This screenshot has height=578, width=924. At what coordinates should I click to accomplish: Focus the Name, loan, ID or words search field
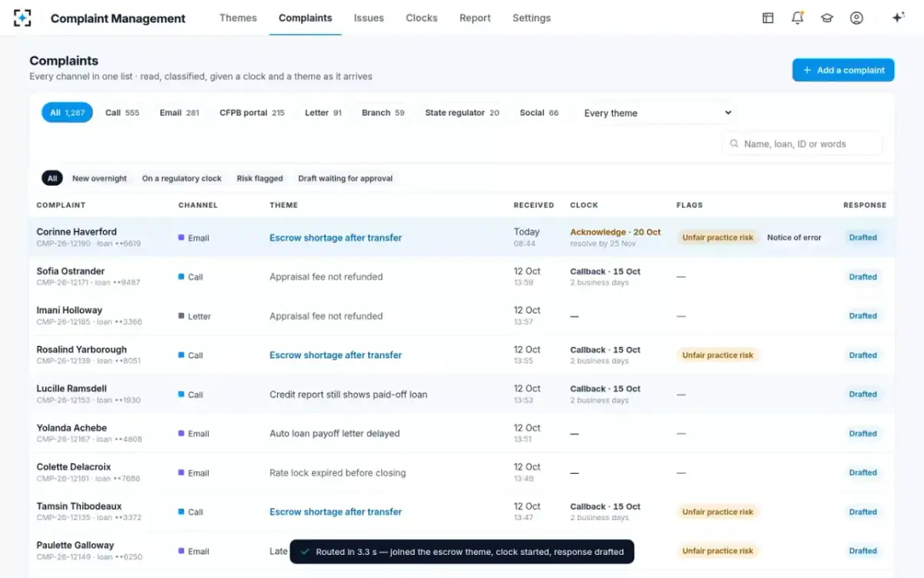point(802,144)
